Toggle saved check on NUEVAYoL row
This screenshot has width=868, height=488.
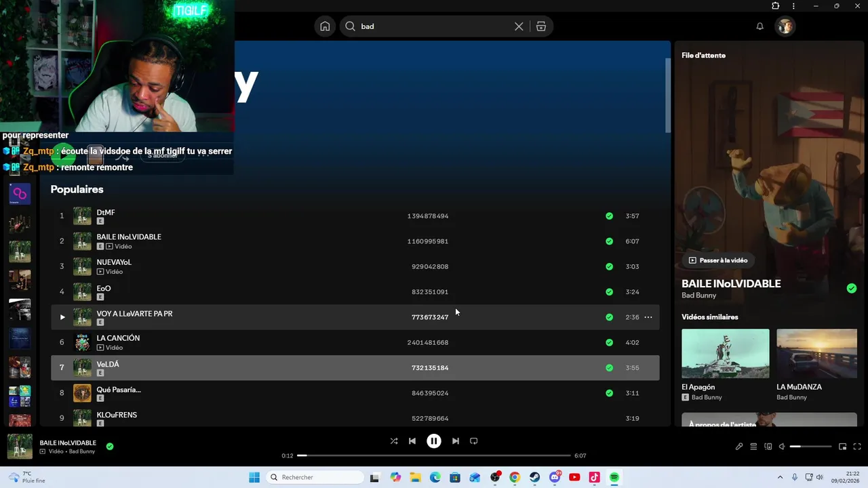pos(609,266)
